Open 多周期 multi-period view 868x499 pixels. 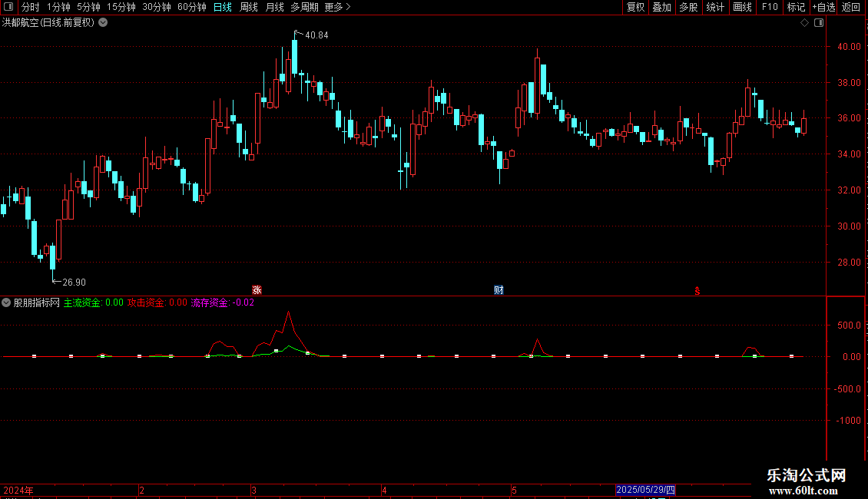pyautogui.click(x=304, y=7)
